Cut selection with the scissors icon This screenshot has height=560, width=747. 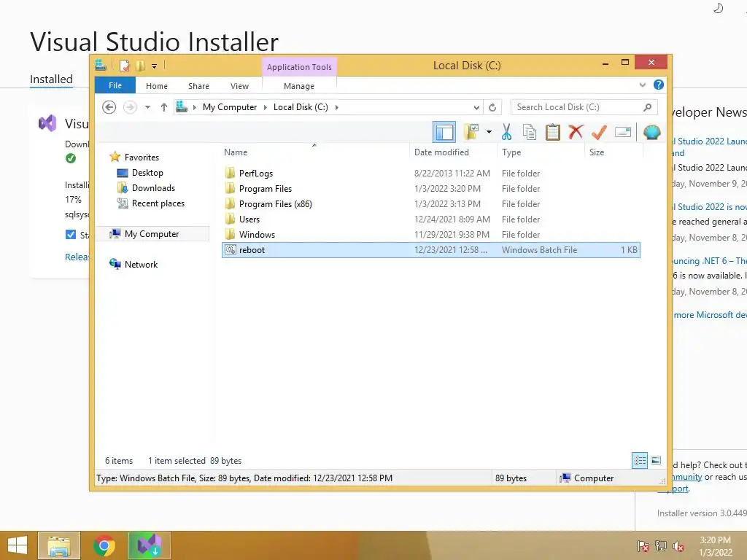[x=506, y=132]
